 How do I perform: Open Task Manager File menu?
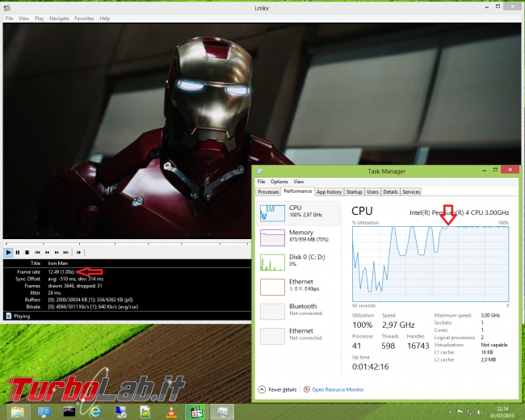tap(261, 182)
